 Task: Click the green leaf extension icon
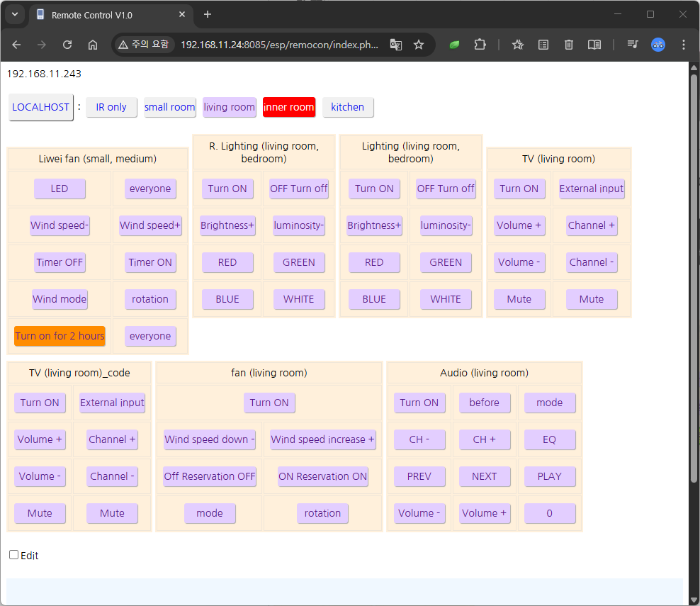click(455, 45)
